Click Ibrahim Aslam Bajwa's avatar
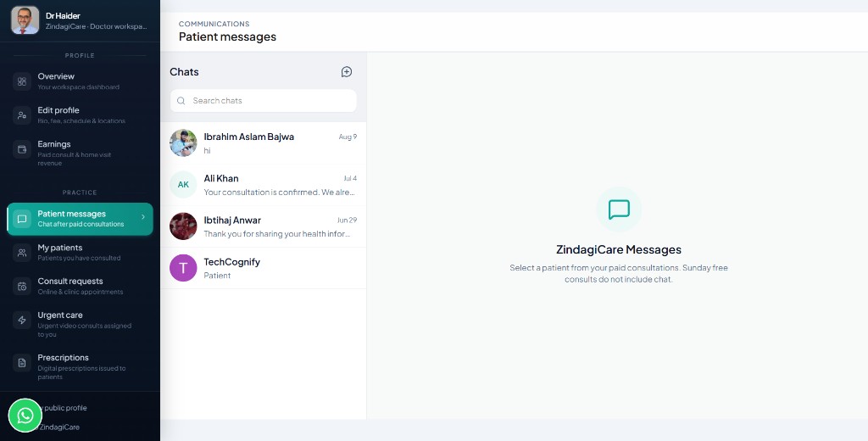This screenshot has width=868, height=441. pos(183,143)
